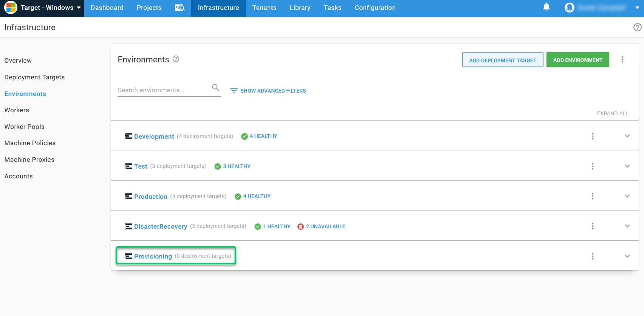The height and width of the screenshot is (316, 644).
Task: Show advanced filters
Action: (x=268, y=91)
